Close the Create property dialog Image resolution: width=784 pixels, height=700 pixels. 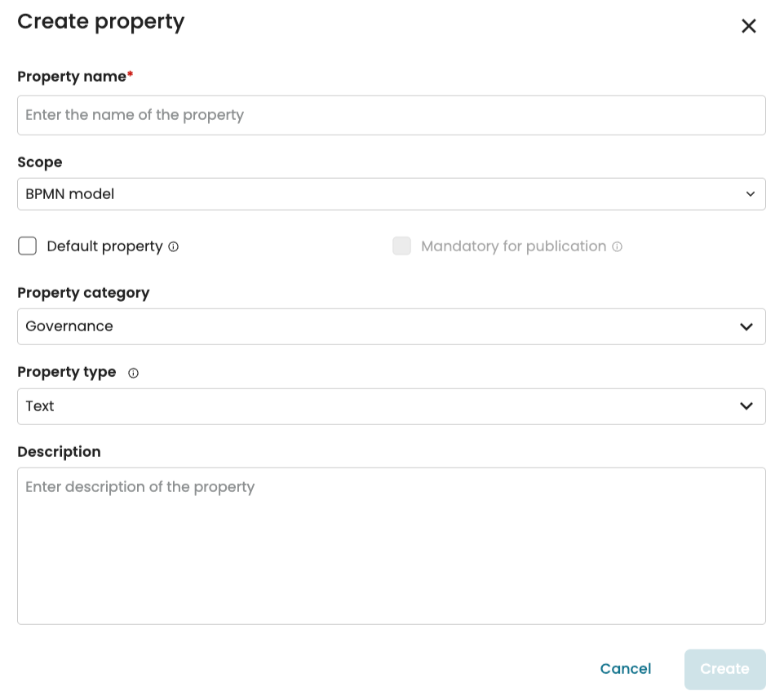(x=748, y=26)
